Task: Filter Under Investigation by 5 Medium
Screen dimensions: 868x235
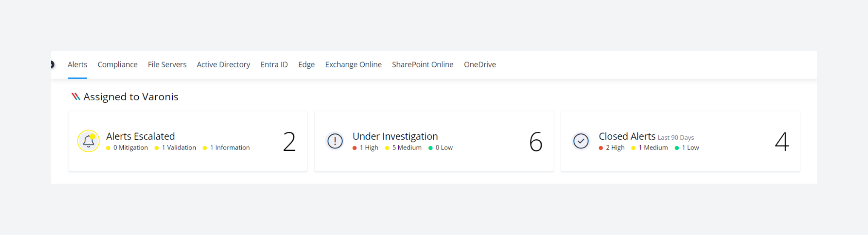Action: point(406,148)
